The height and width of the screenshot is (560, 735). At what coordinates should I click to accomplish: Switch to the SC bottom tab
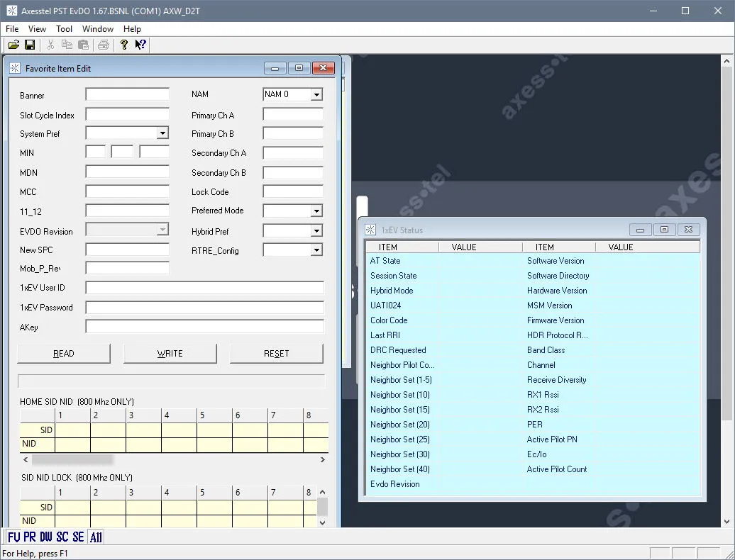[62, 537]
